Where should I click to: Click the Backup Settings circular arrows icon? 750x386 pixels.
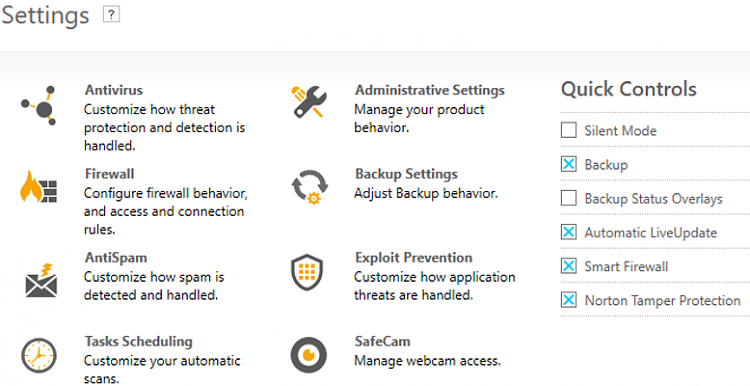click(309, 187)
